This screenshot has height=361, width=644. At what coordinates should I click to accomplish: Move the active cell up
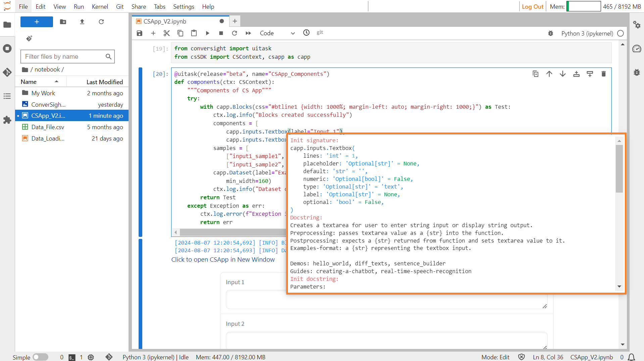549,74
